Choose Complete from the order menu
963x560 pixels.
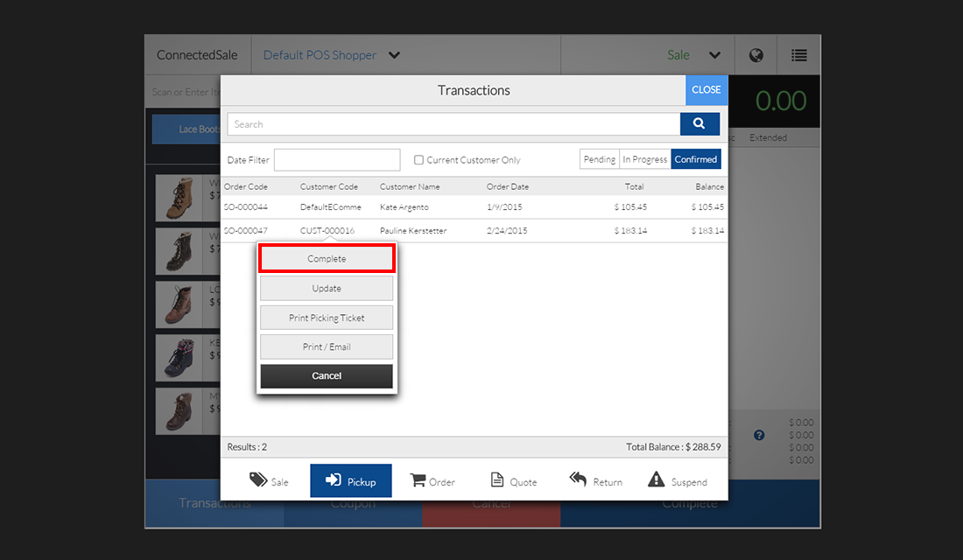tap(327, 259)
